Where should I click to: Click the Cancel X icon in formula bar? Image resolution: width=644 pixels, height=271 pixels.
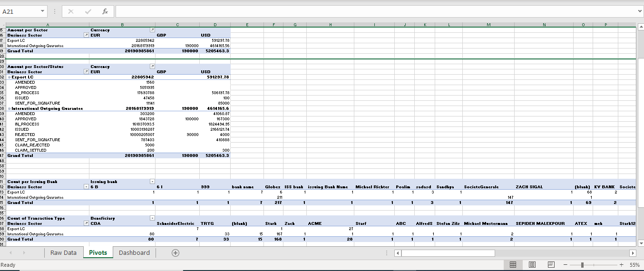[70, 11]
